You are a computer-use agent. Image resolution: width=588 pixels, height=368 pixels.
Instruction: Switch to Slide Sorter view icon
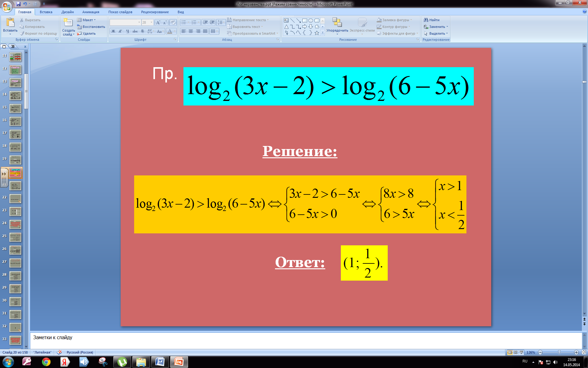(516, 352)
